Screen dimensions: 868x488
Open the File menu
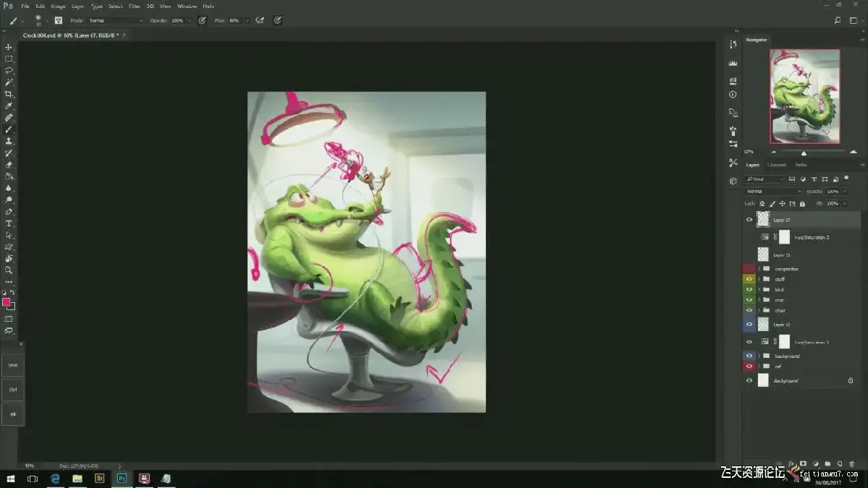(x=25, y=6)
